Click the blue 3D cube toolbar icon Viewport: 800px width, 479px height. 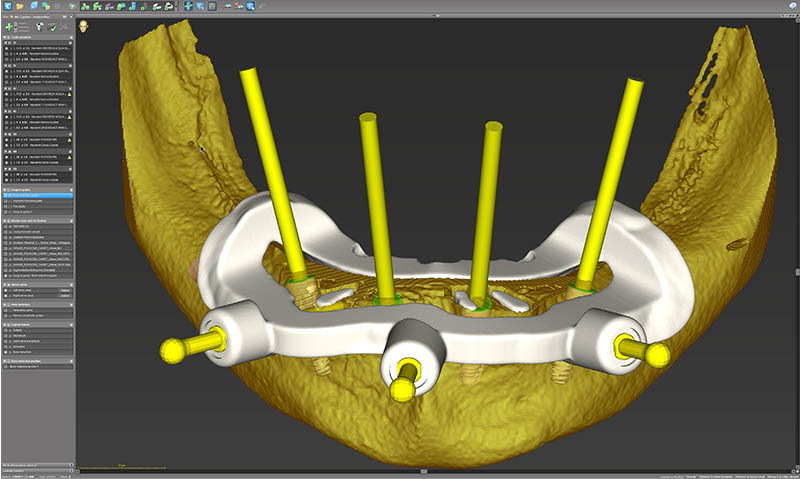point(33,6)
